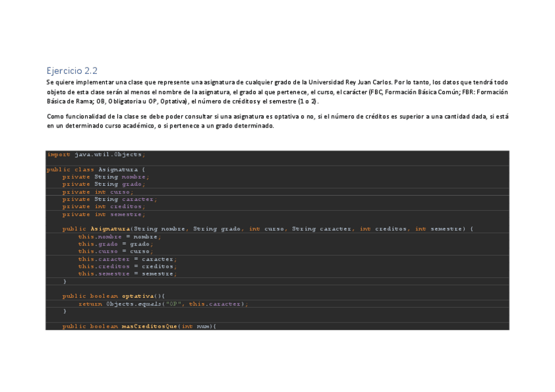Image resolution: width=555 pixels, height=392 pixels.
Task: Click the "return Objects.equals" statement line
Action: pos(163,304)
